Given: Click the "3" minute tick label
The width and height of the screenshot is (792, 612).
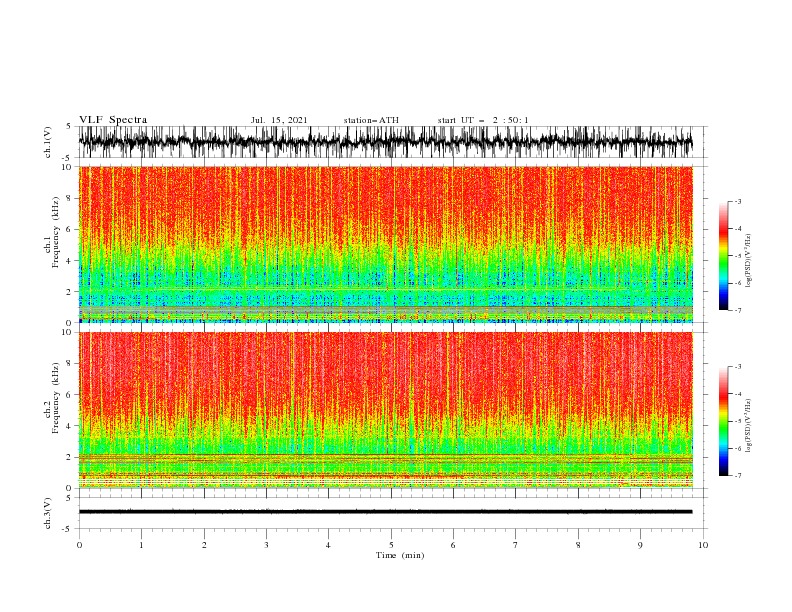Looking at the screenshot, I should (266, 545).
